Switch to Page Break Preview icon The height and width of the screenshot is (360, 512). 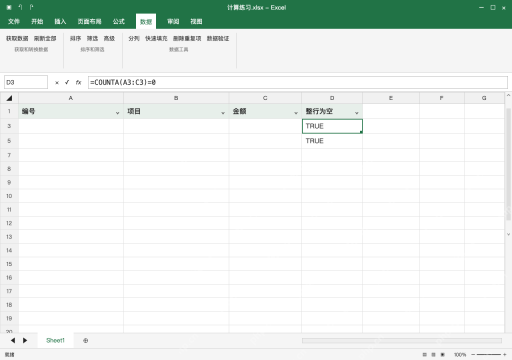click(x=443, y=355)
